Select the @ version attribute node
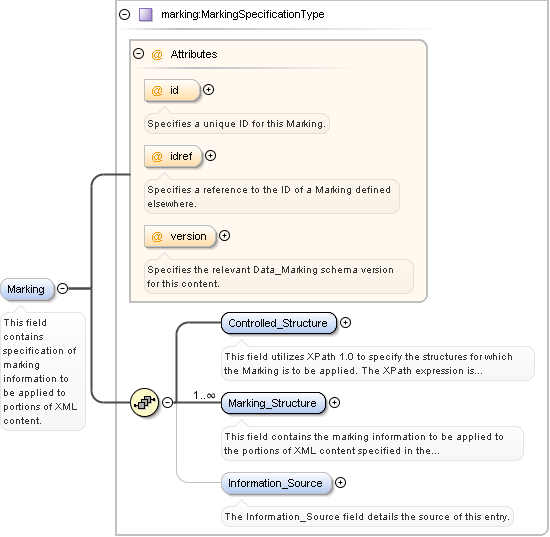Viewport: 550px width, 537px height. pos(180,236)
